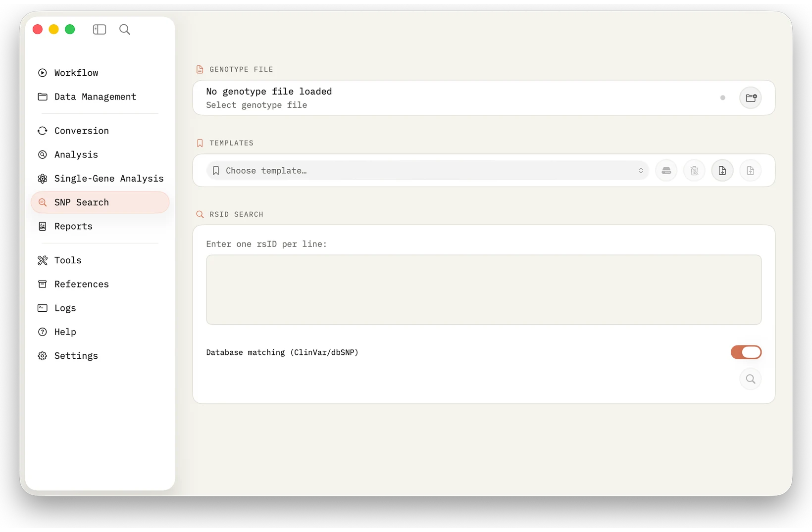Open the Conversion page
This screenshot has width=812, height=532.
click(100, 131)
